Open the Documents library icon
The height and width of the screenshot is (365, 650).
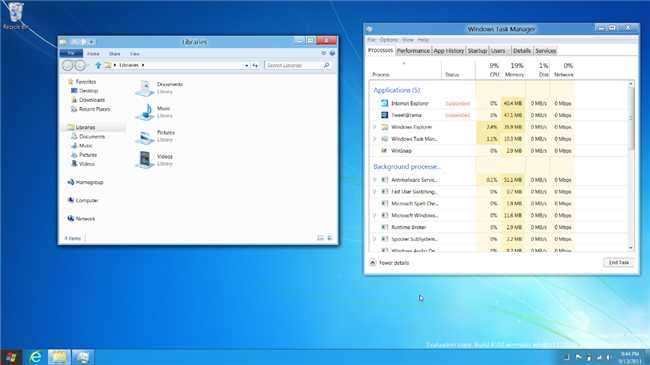click(145, 88)
